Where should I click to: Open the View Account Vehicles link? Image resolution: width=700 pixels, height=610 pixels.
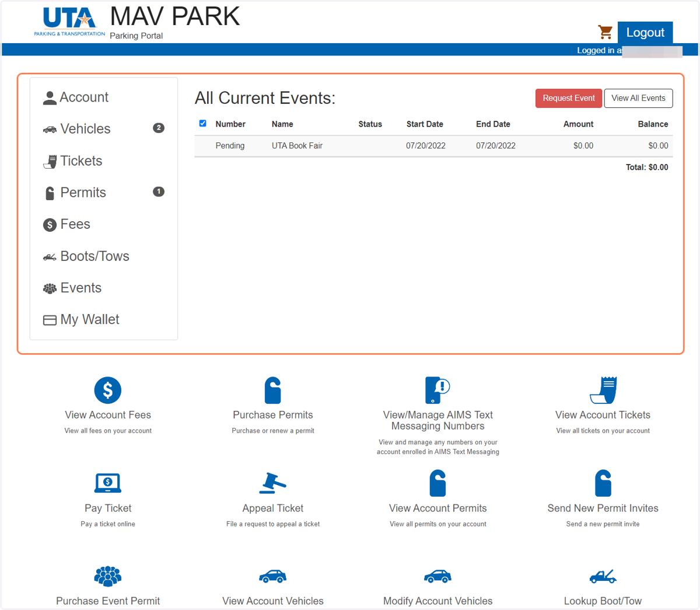tap(273, 601)
